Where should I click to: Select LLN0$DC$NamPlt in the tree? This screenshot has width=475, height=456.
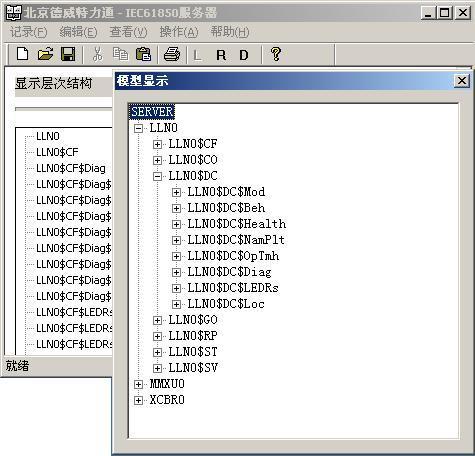pos(236,240)
